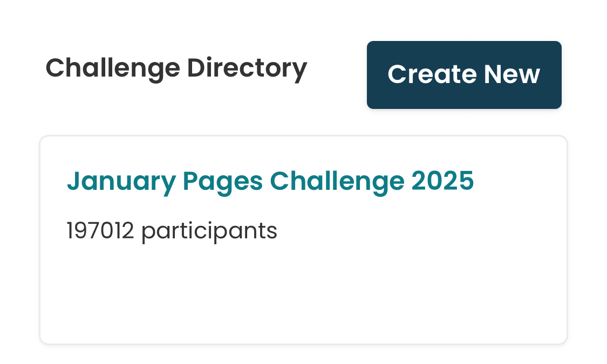607x364 pixels.
Task: Click the dark Create New button
Action: coord(464,74)
